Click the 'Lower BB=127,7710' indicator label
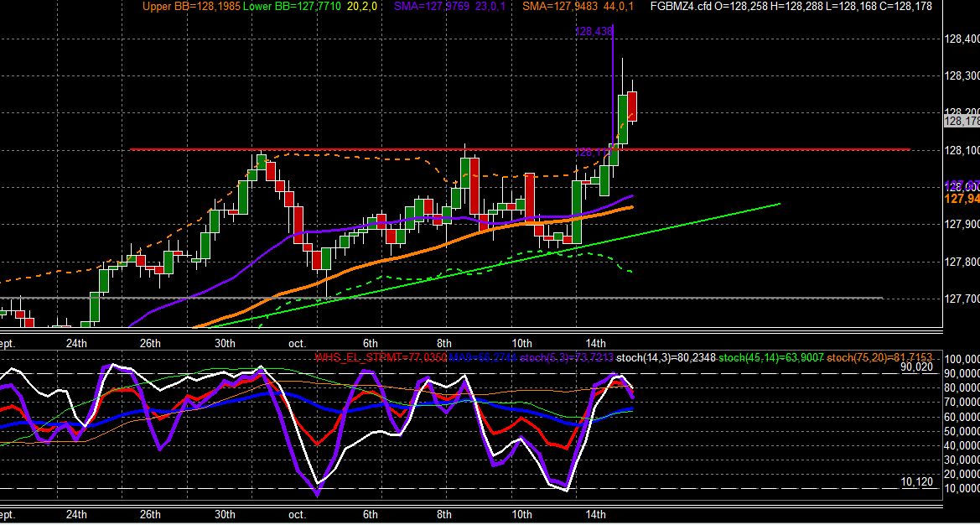Image resolution: width=980 pixels, height=525 pixels. click(x=291, y=6)
